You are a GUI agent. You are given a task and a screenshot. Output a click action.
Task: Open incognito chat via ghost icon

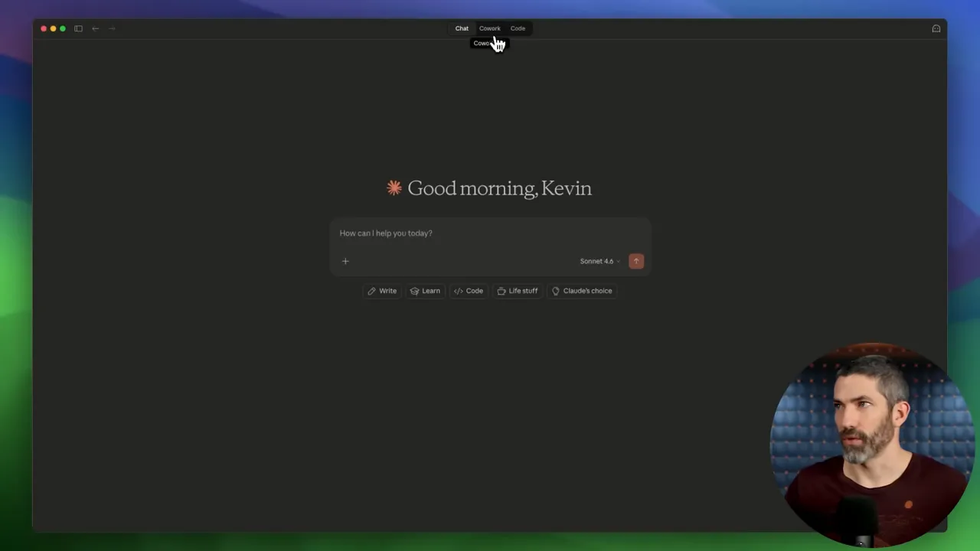tap(936, 28)
